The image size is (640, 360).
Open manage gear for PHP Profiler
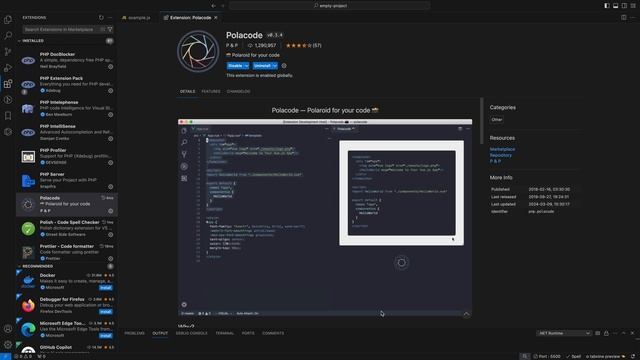click(110, 162)
